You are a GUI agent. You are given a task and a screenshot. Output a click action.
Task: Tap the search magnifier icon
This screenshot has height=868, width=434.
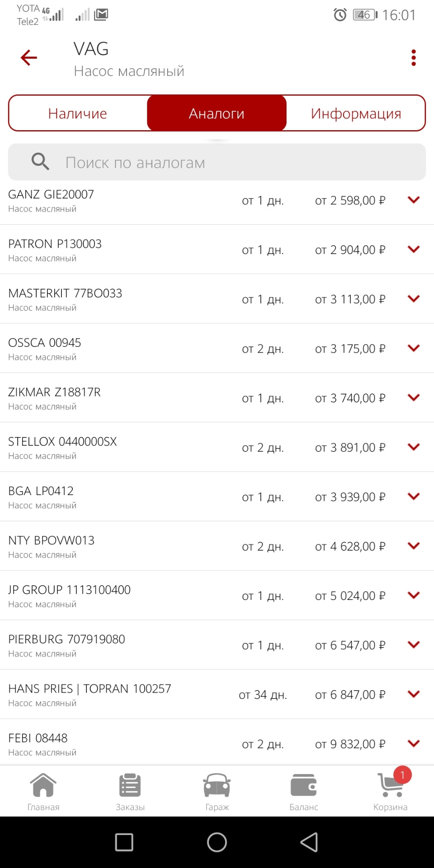pos(40,161)
